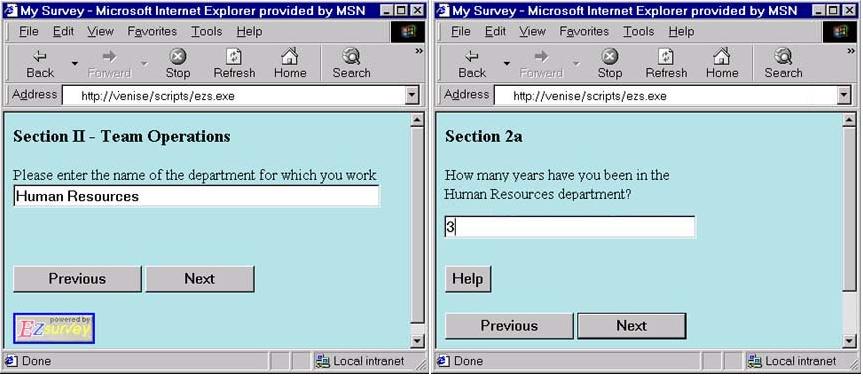Open Back history dropdown arrow in left window
This screenshot has height=376, width=863.
(x=75, y=63)
